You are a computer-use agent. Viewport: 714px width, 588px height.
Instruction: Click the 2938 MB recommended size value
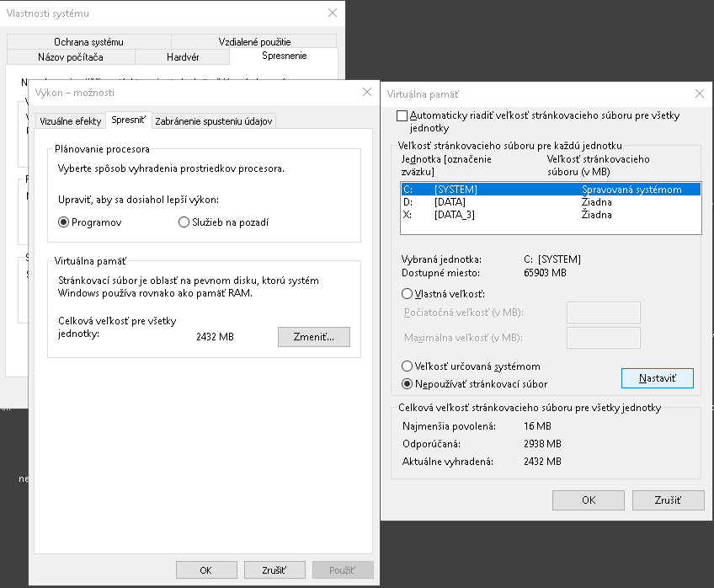[542, 444]
